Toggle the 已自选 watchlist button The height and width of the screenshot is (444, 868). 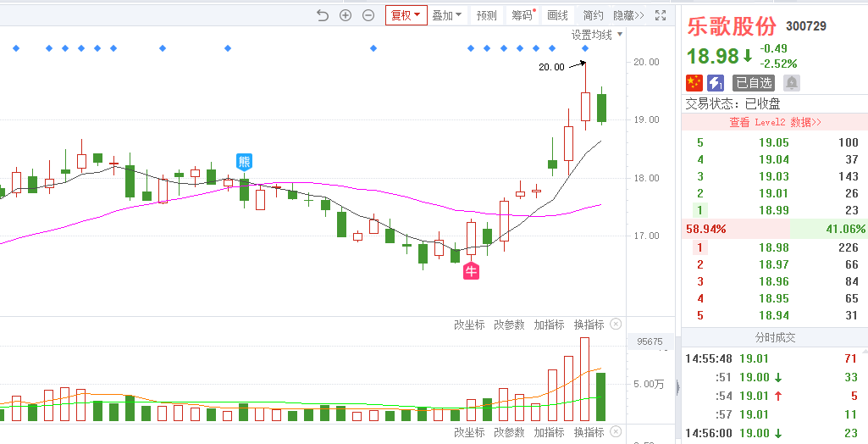pyautogui.click(x=753, y=83)
